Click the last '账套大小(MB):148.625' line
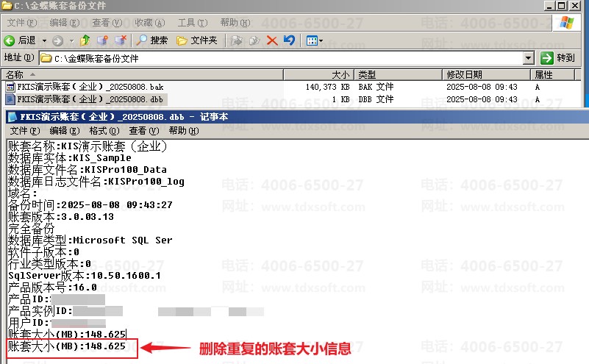The image size is (589, 364). point(66,346)
